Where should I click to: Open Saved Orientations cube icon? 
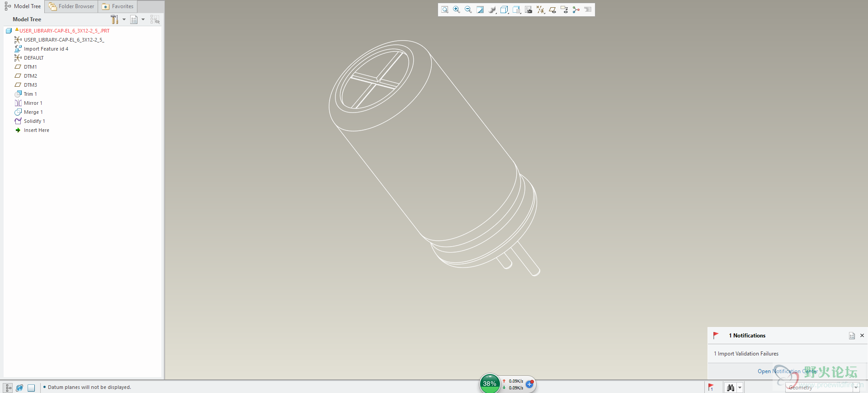[504, 9]
